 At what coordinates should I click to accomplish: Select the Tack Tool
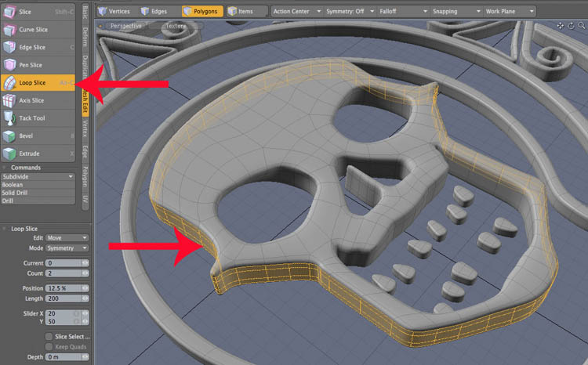click(x=38, y=118)
